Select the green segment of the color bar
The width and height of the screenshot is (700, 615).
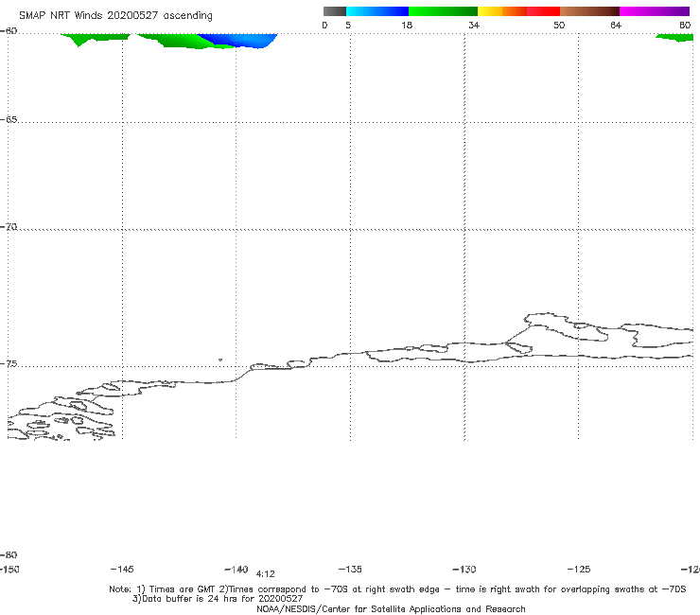[x=443, y=11]
